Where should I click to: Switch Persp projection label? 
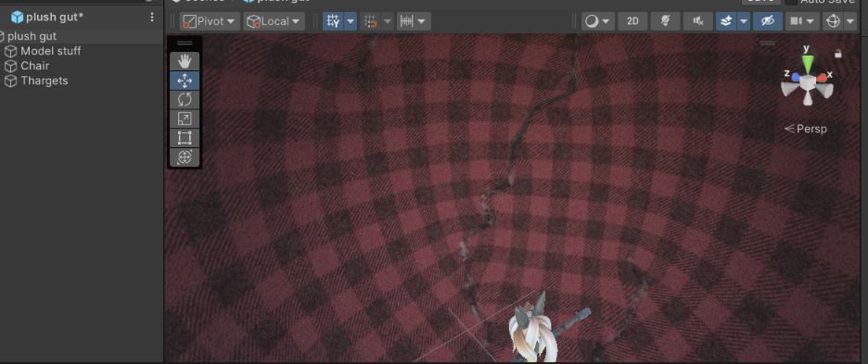click(806, 129)
